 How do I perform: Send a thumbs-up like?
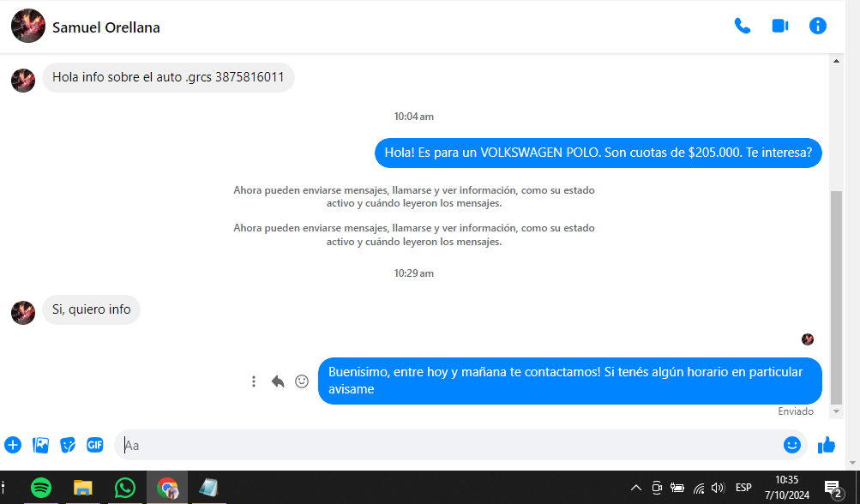[x=827, y=445]
